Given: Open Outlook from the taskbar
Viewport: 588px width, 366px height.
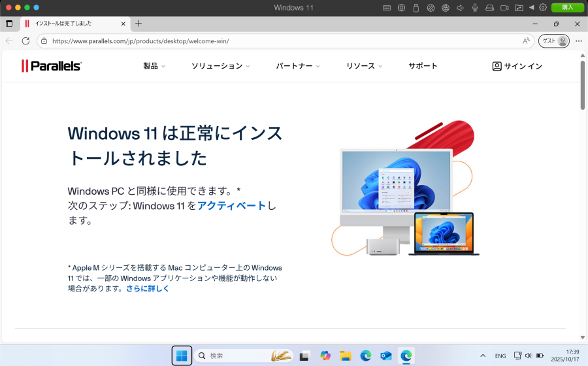Looking at the screenshot, I should [x=386, y=356].
